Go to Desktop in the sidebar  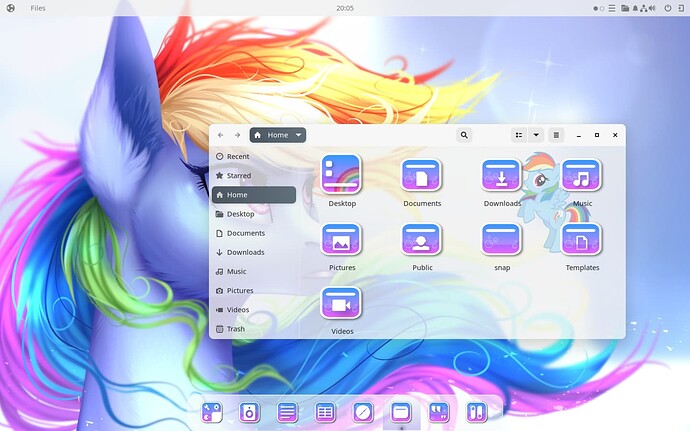(x=254, y=214)
